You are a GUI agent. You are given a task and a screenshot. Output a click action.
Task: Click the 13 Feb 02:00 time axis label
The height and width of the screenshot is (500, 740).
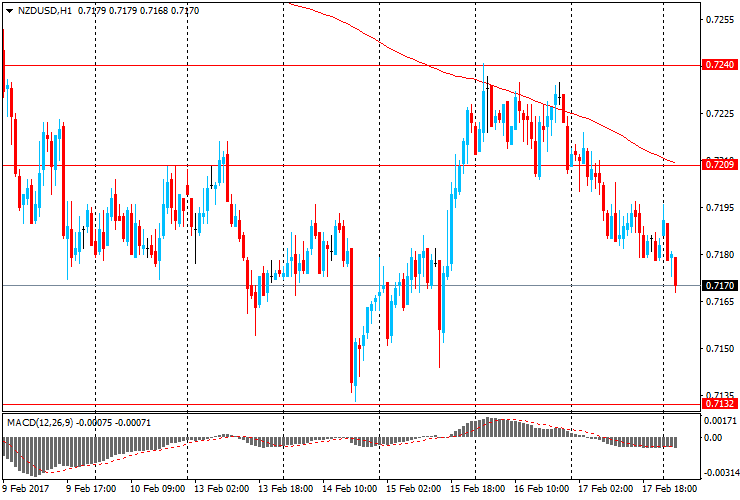220,490
